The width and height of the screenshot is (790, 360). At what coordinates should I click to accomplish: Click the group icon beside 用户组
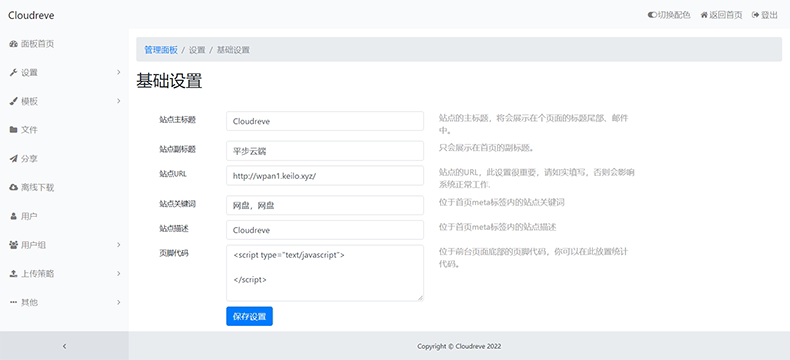point(14,245)
